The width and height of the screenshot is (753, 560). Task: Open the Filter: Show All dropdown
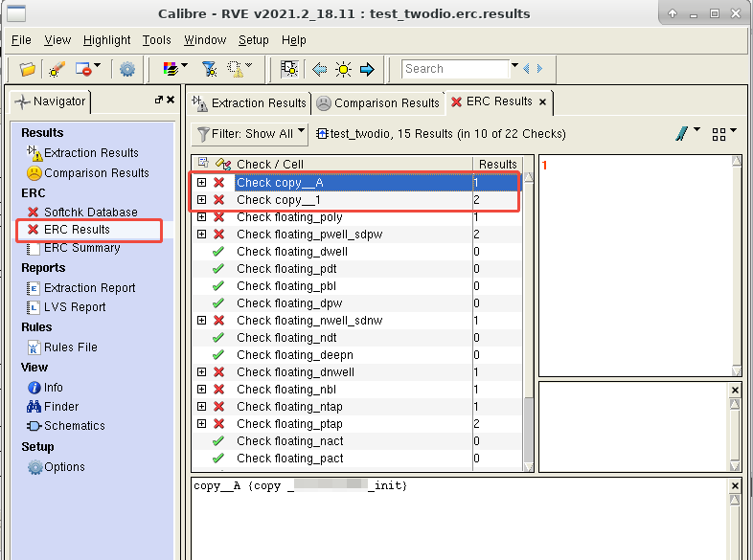(x=249, y=133)
